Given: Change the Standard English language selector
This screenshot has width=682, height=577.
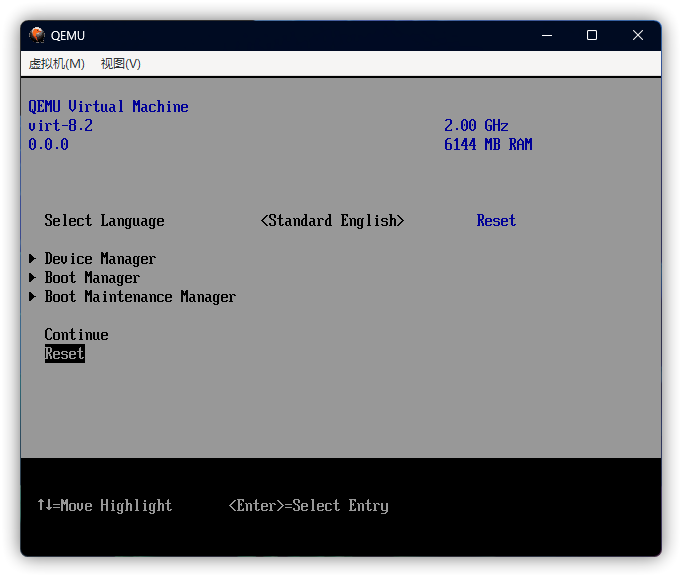Looking at the screenshot, I should click(332, 221).
